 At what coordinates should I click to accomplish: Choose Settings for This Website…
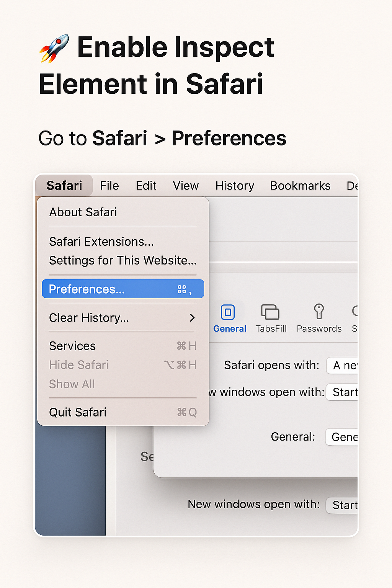tap(123, 260)
